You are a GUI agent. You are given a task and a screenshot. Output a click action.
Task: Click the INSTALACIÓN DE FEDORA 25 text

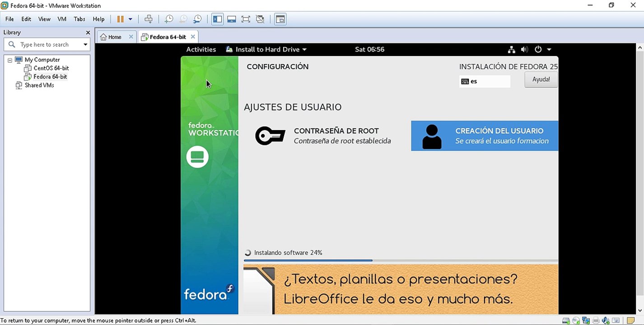point(509,66)
